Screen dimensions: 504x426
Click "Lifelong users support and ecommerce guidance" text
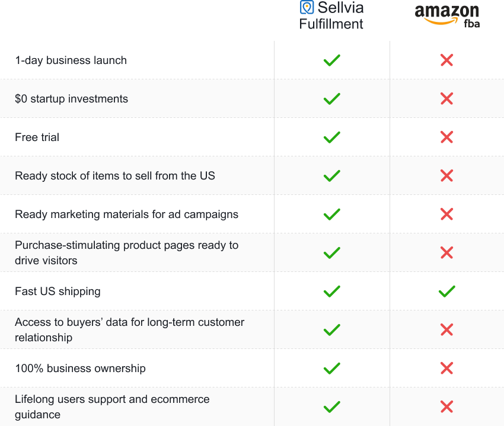112,406
